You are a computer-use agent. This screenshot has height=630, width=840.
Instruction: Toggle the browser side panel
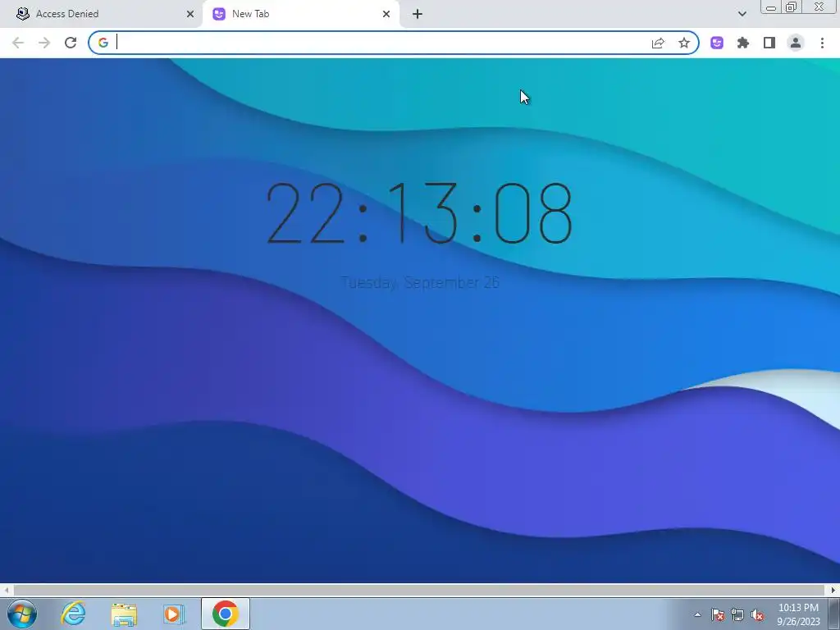pyautogui.click(x=769, y=43)
